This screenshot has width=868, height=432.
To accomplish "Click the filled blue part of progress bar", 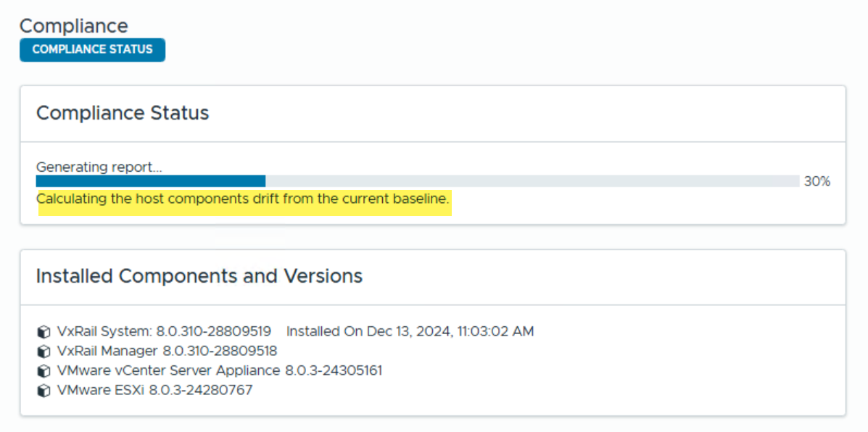I will coord(150,181).
